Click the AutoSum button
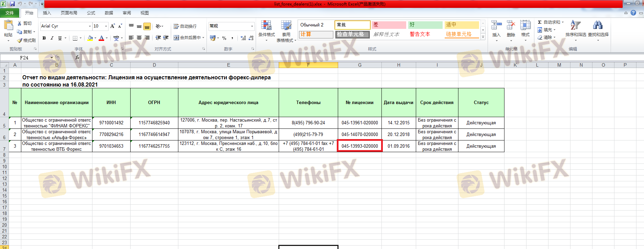Screen dimensions: 644x249 coord(549,22)
